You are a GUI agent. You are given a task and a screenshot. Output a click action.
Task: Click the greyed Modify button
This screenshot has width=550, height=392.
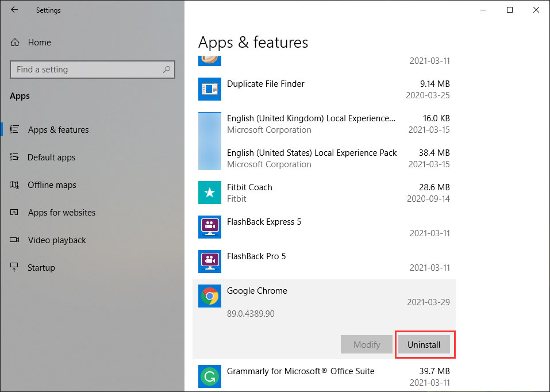367,345
